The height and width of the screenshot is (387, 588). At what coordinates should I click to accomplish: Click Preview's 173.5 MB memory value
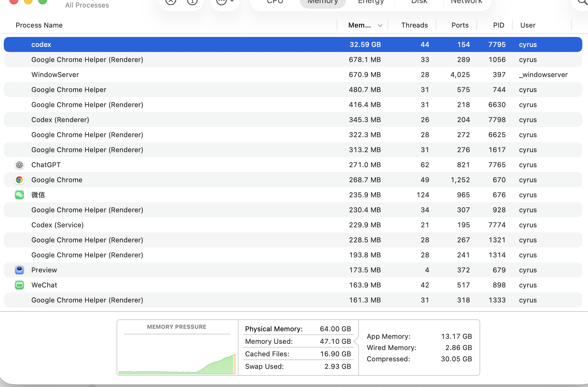365,270
